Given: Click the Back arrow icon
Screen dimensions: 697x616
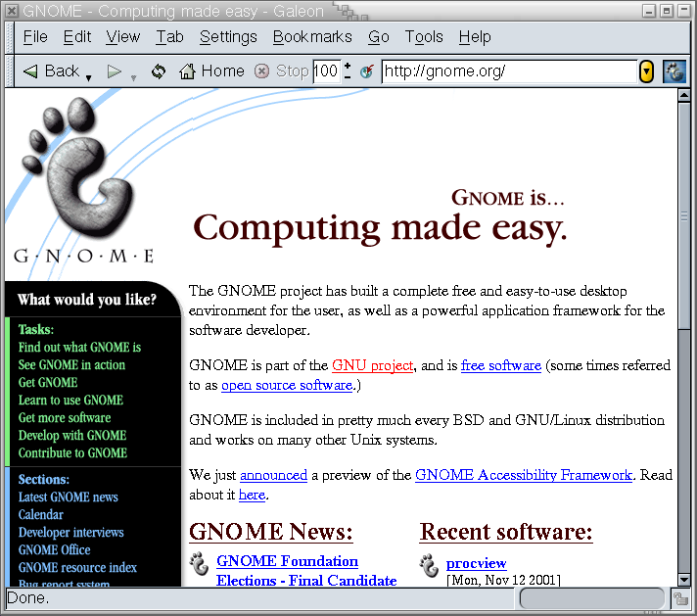Looking at the screenshot, I should point(30,71).
